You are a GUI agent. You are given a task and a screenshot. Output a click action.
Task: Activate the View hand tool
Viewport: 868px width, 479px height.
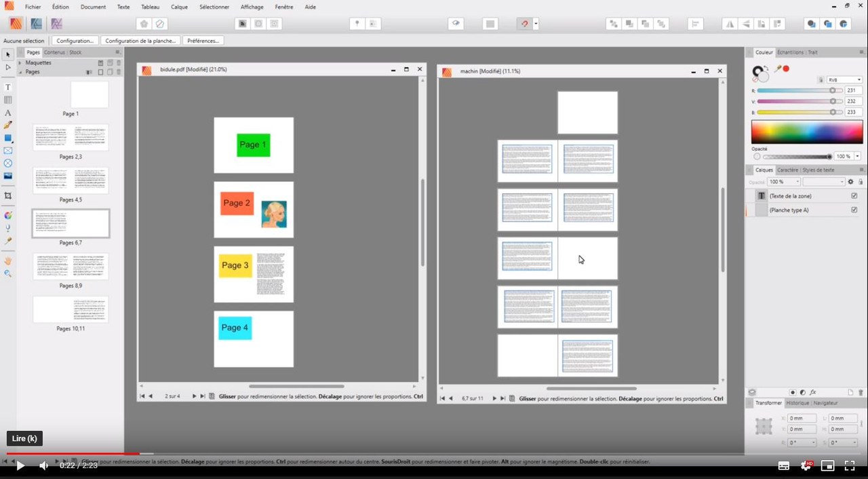pos(8,261)
